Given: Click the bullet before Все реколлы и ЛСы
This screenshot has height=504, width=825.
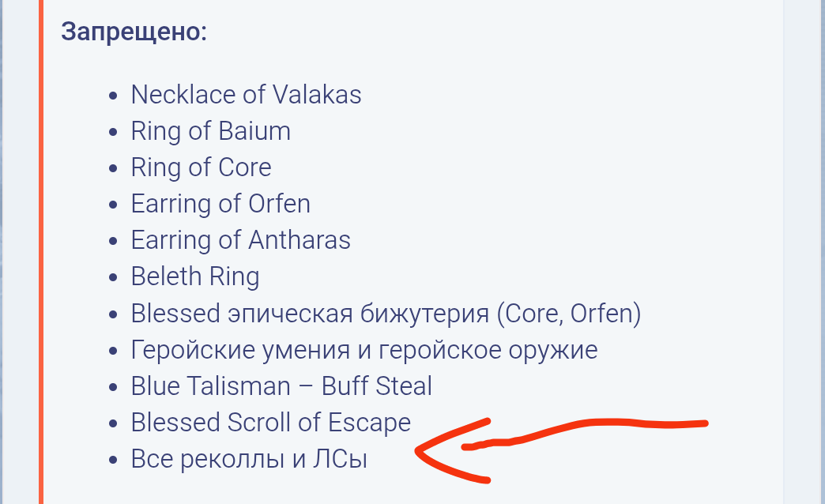Looking at the screenshot, I should pos(115,461).
